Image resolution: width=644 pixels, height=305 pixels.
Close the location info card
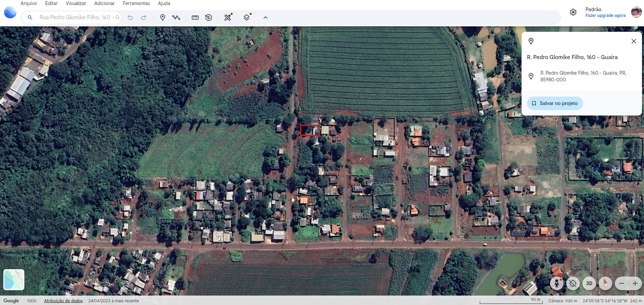634,41
